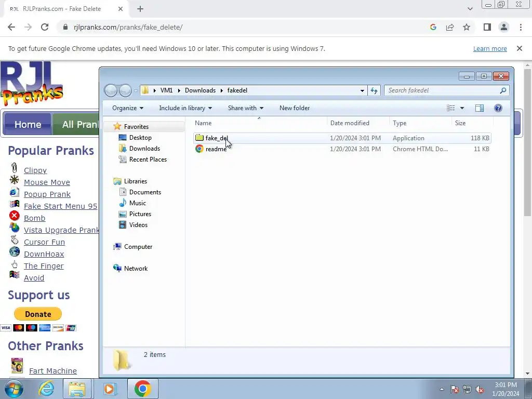Image resolution: width=532 pixels, height=399 pixels.
Task: Open the Cursor Fun link
Action: [x=44, y=242]
